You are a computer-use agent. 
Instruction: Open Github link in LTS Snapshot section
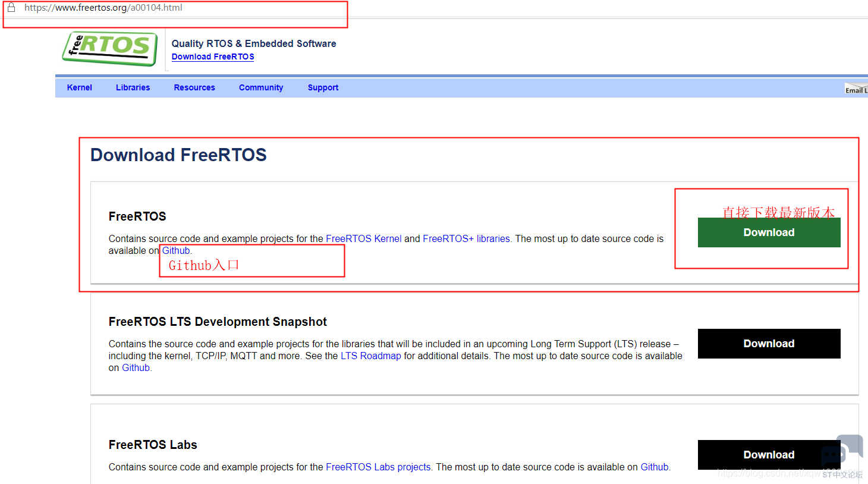click(x=136, y=367)
